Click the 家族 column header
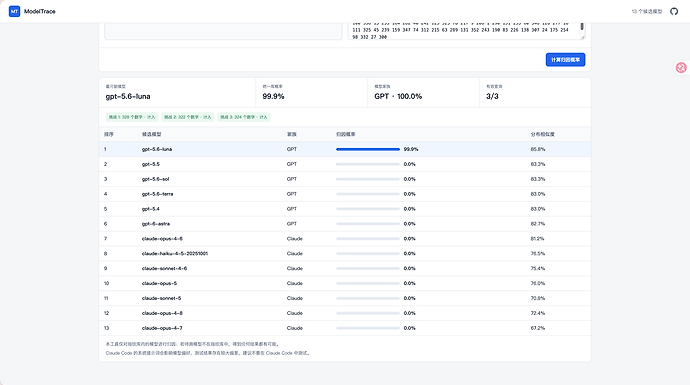The height and width of the screenshot is (385, 690). click(291, 134)
